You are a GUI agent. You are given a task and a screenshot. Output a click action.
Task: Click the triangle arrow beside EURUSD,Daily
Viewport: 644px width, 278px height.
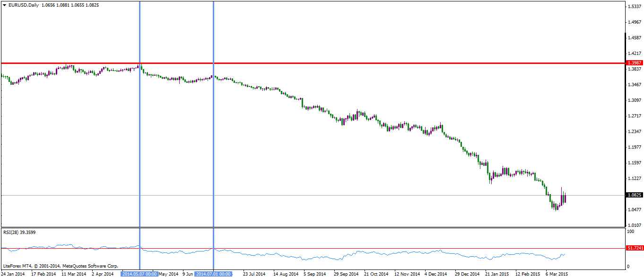4,5
